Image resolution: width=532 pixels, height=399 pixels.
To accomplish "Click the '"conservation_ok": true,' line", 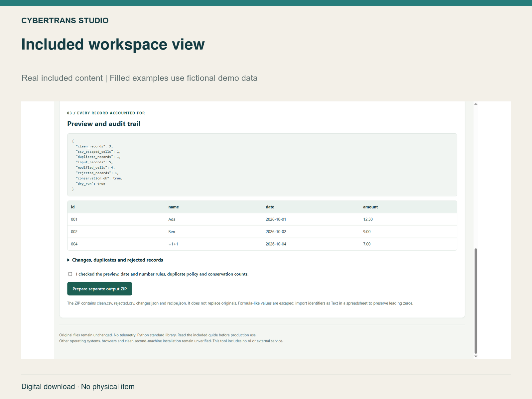I will pos(99,178).
